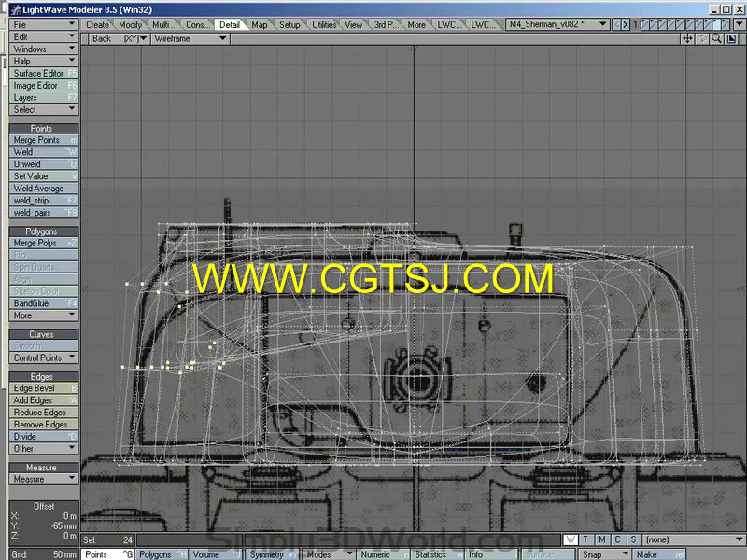Open the Info panel
Screen dimensions: 747x560
coord(491,554)
